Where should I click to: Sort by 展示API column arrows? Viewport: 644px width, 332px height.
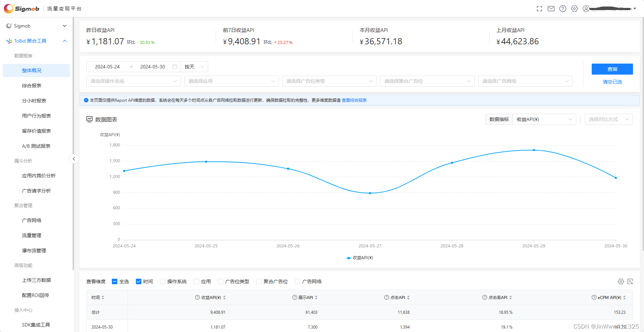click(316, 298)
